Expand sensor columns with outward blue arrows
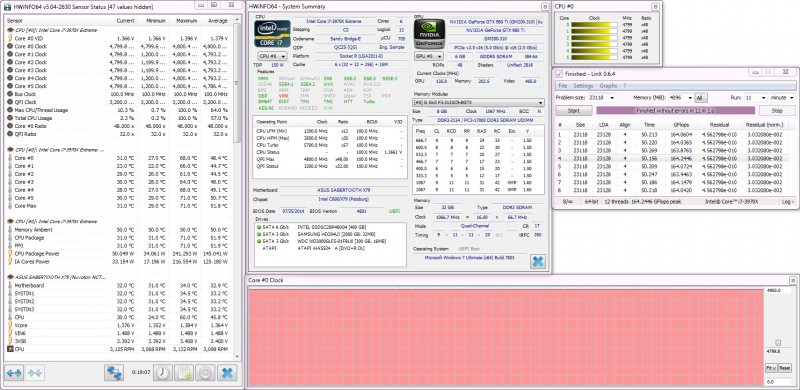Viewport: 800px width, 390px height. (x=14, y=373)
